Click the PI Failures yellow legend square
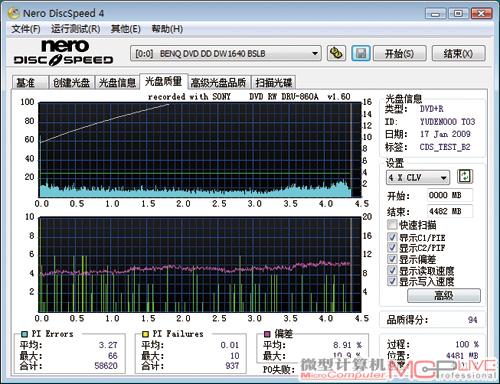 [x=145, y=334]
